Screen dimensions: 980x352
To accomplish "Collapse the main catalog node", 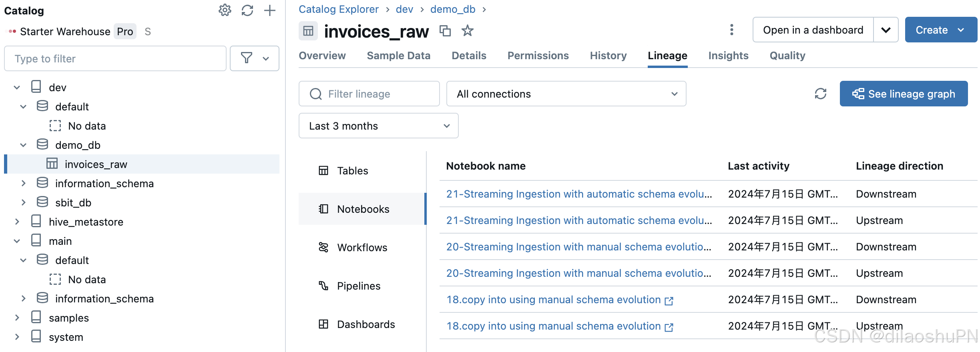I will click(17, 241).
